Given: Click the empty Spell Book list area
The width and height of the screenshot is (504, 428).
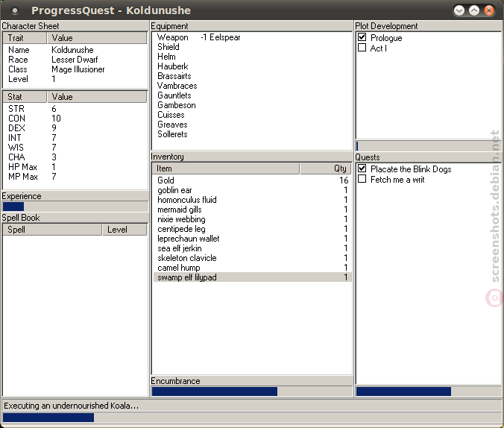Looking at the screenshot, I should (x=75, y=315).
